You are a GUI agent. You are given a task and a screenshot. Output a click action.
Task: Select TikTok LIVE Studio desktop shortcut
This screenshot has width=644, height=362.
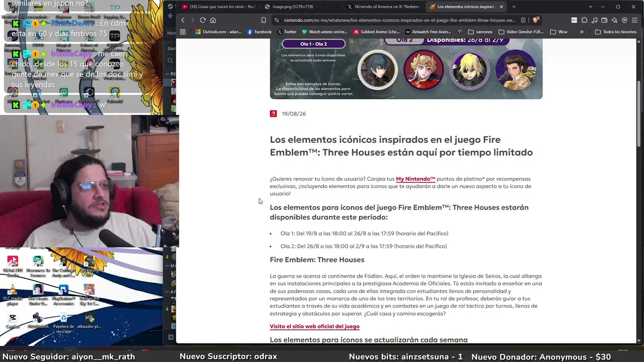click(x=13, y=266)
